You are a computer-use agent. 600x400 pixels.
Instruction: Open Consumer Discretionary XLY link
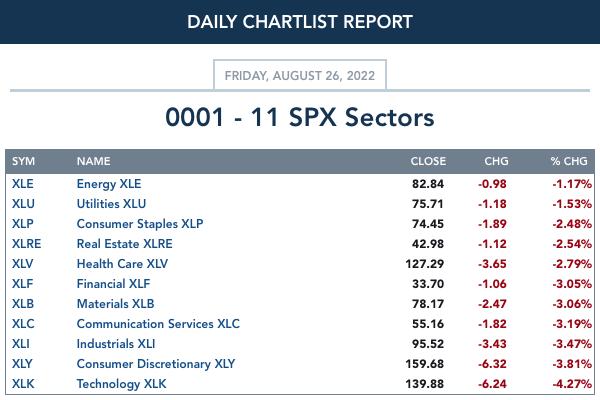[x=156, y=364]
